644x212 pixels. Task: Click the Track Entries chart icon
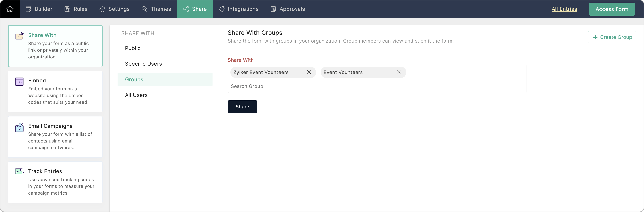point(19,171)
